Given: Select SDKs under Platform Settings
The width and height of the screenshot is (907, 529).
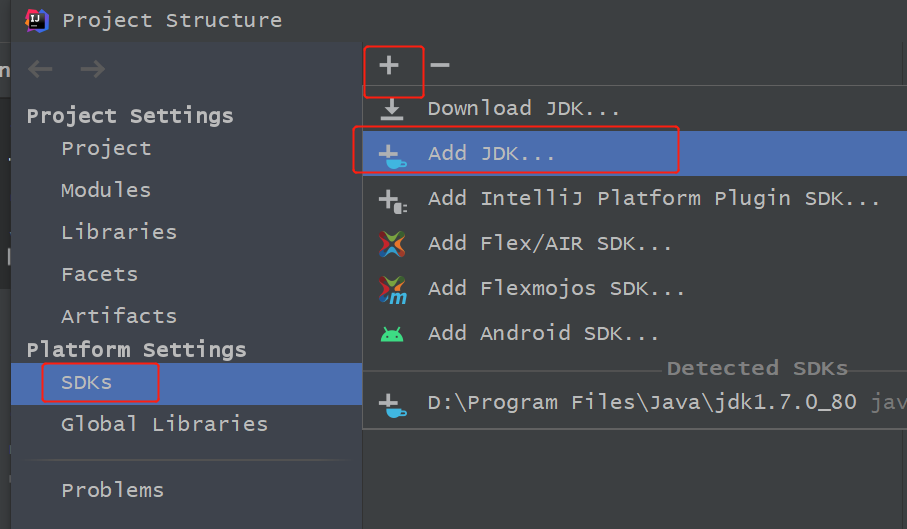Looking at the screenshot, I should (x=87, y=383).
